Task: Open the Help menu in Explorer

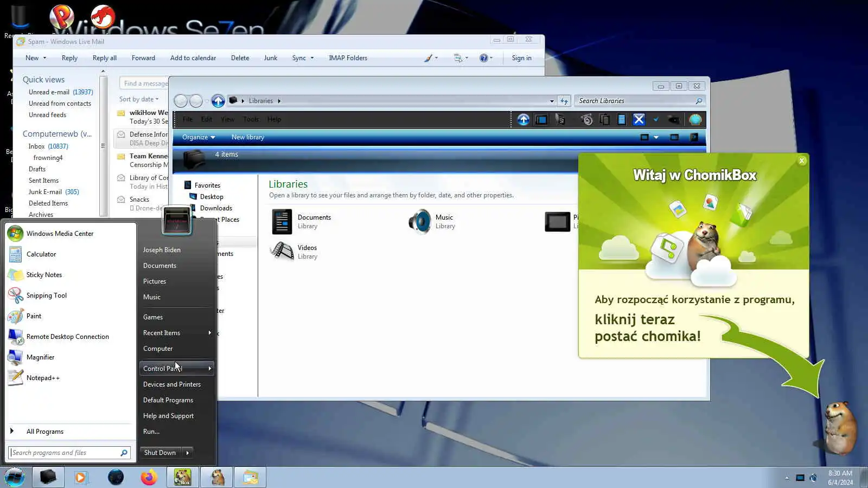Action: (x=274, y=119)
